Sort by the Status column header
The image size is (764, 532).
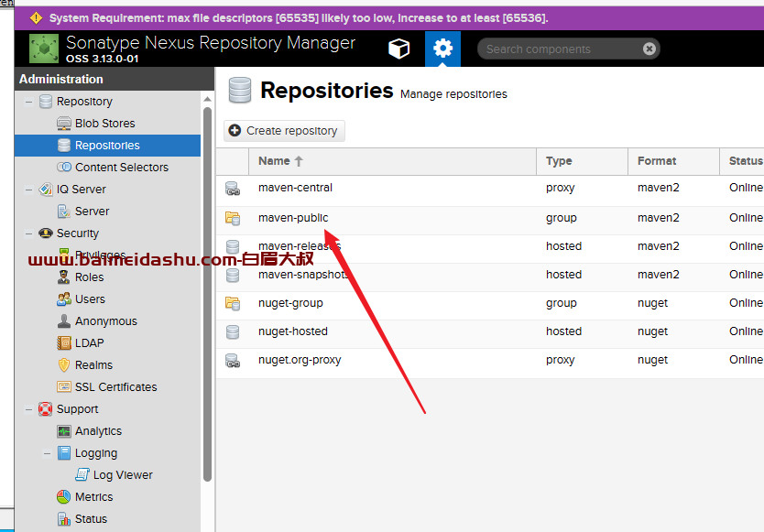coord(742,161)
